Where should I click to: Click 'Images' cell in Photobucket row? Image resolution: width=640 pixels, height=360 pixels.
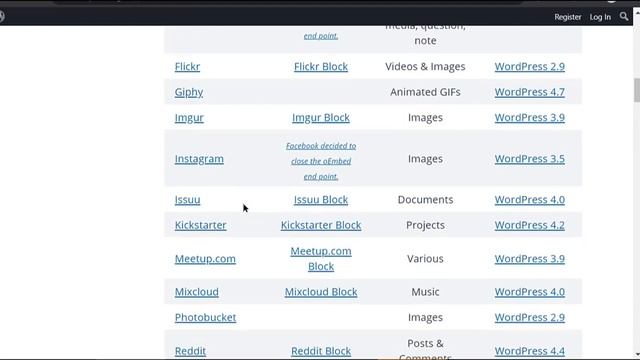(425, 318)
